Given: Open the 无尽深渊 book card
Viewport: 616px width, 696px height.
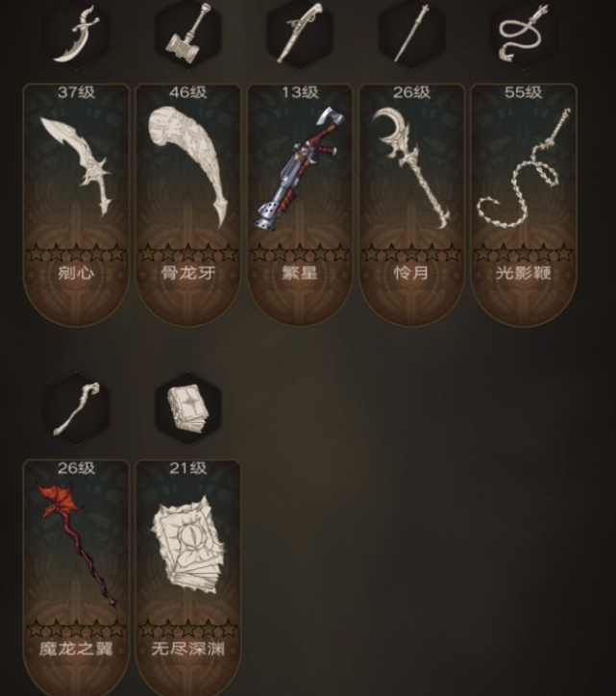Looking at the screenshot, I should (x=188, y=578).
